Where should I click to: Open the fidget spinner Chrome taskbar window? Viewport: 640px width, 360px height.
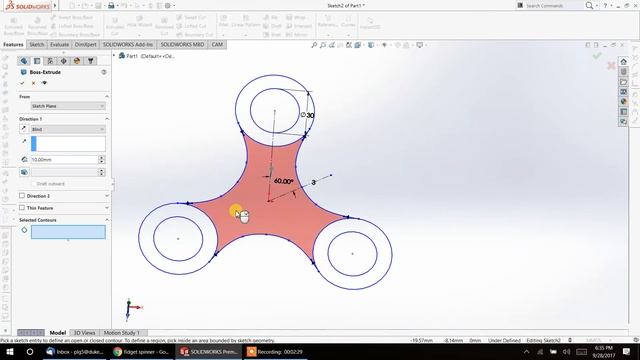click(141, 351)
